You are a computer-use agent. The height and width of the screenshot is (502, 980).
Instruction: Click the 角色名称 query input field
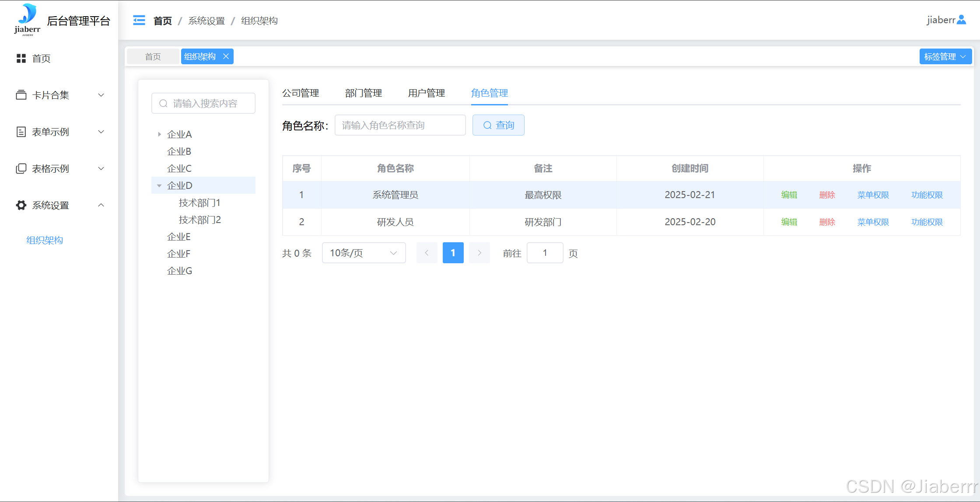click(x=400, y=125)
